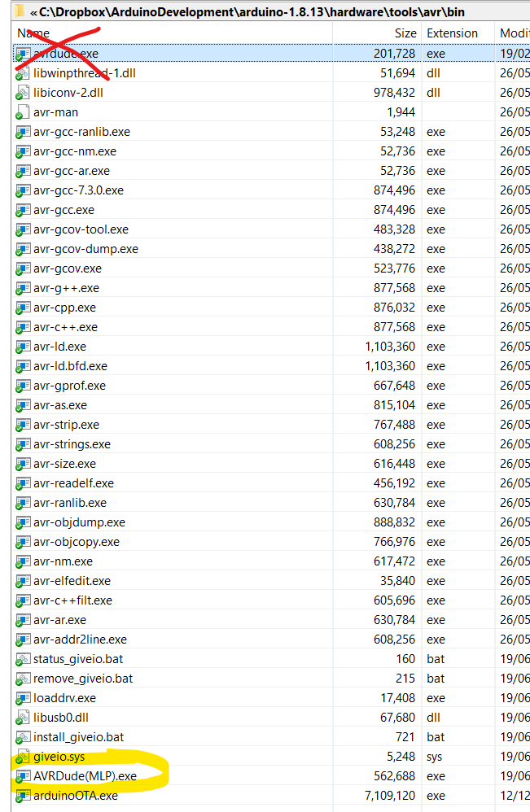Select avr-strip.exe file name
Viewport: 530px width, 812px height.
66,426
